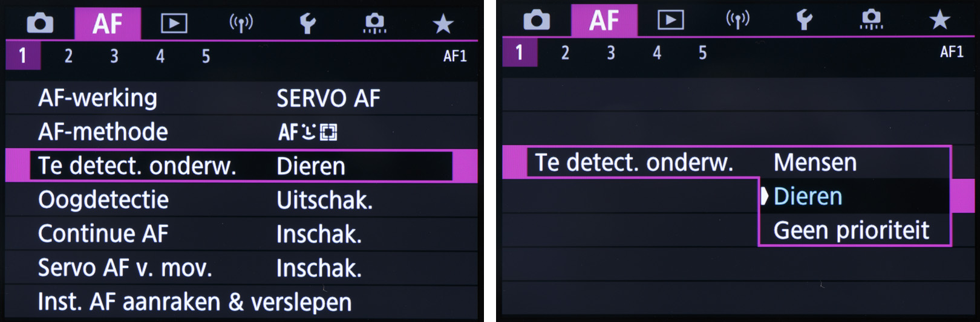Switch to page 4 in right screen
This screenshot has width=980, height=322.
click(656, 53)
